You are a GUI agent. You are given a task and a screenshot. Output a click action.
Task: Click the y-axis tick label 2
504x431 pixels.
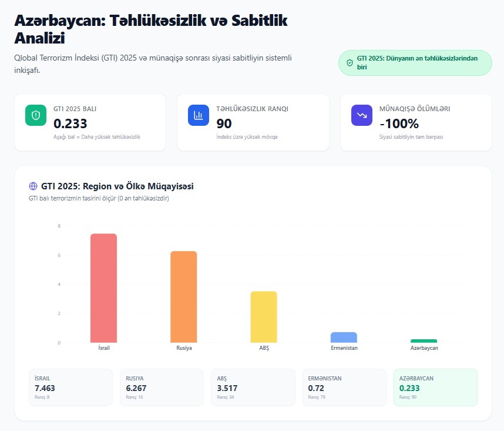pos(59,313)
